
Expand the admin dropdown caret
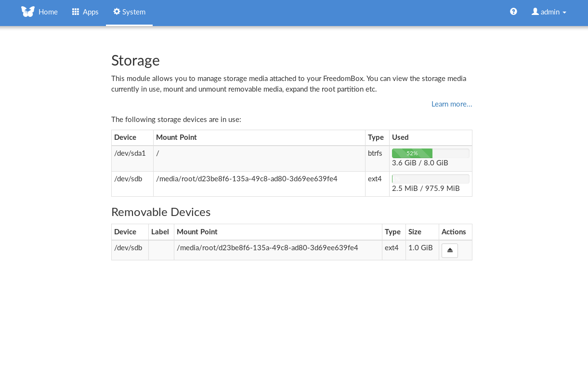(564, 13)
